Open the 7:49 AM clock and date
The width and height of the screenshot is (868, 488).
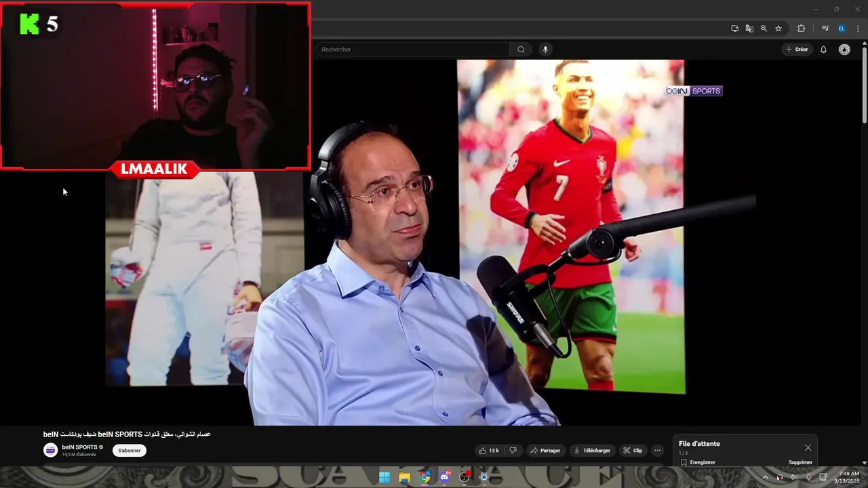[x=848, y=477]
